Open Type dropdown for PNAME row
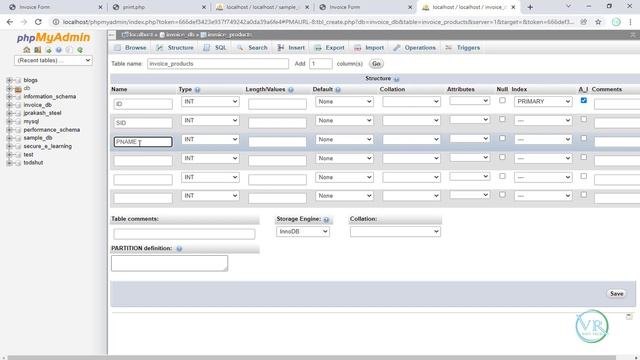Screen dimensions: 640x360 tap(210, 140)
